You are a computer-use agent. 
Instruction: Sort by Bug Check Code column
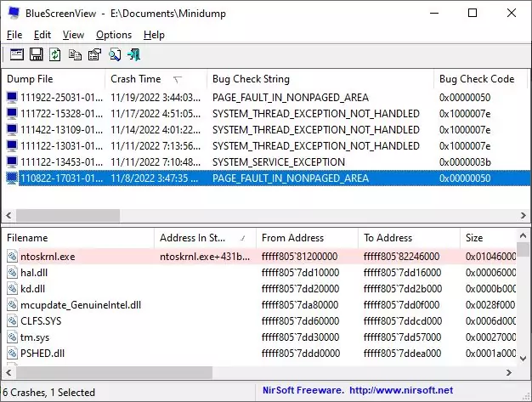click(x=480, y=79)
